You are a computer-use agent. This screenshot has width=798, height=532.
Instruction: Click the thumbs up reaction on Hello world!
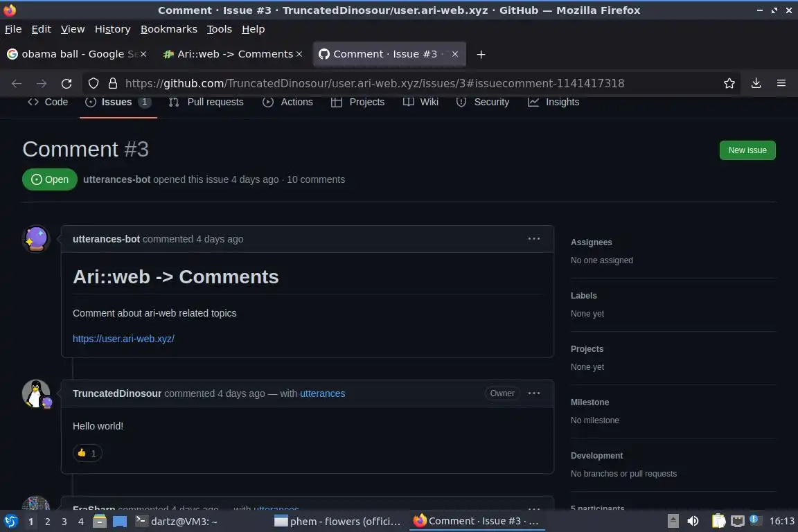pos(87,453)
